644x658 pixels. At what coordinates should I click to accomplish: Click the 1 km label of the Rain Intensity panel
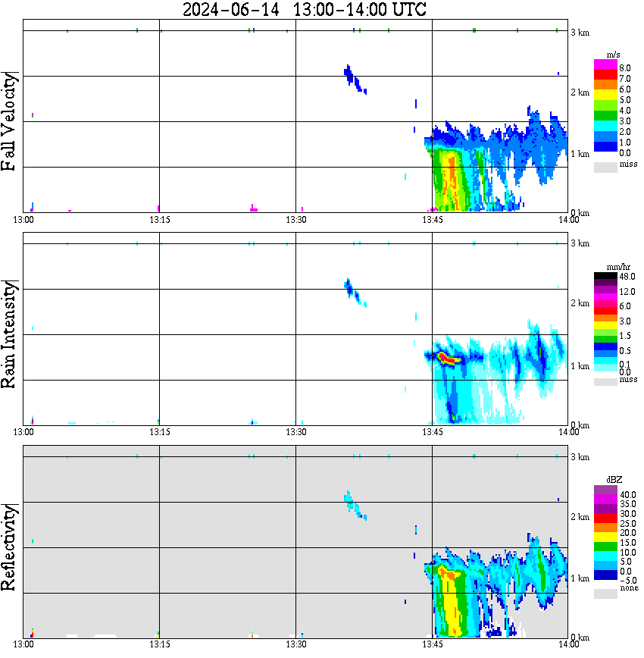click(580, 366)
